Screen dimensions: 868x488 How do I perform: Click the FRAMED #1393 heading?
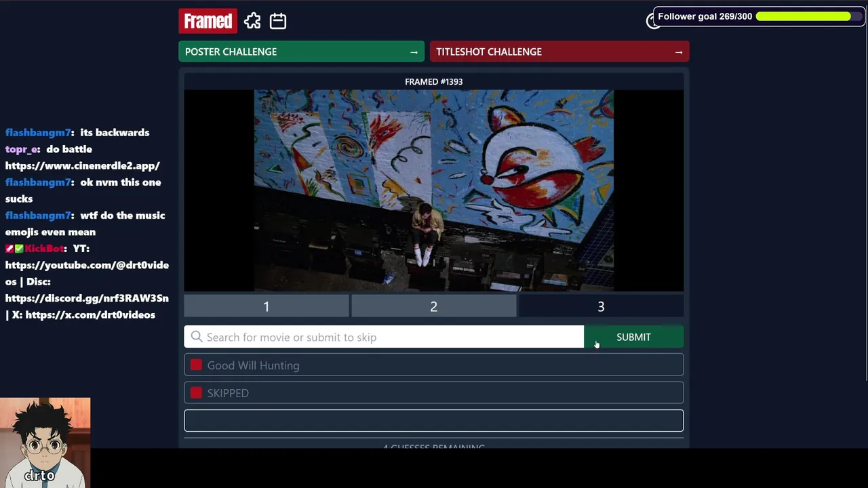pos(434,81)
